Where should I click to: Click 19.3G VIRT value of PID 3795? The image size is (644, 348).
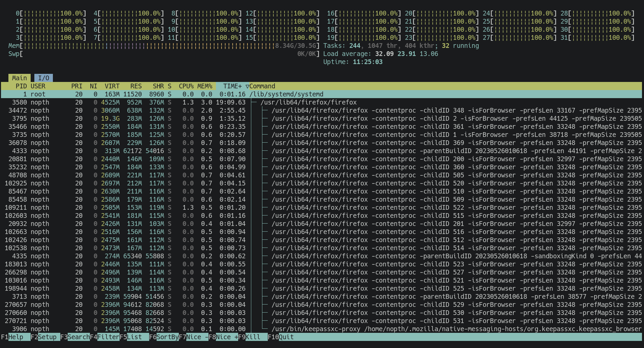[110, 118]
